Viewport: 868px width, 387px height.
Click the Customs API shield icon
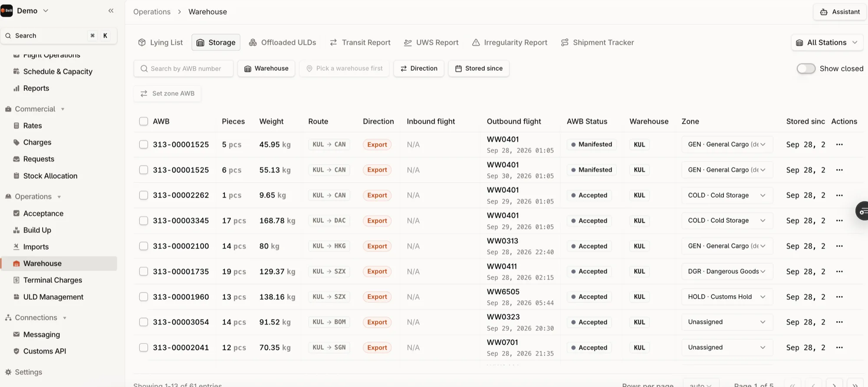[x=16, y=351]
